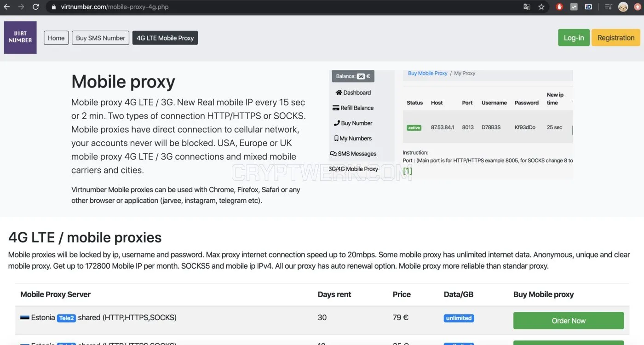Reload the current page
This screenshot has height=345, width=644.
pos(36,7)
